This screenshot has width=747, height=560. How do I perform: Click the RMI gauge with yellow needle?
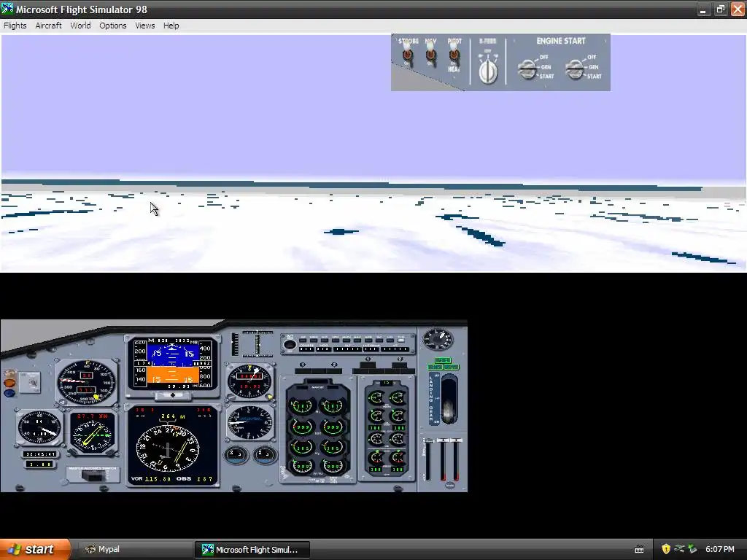[x=93, y=433]
